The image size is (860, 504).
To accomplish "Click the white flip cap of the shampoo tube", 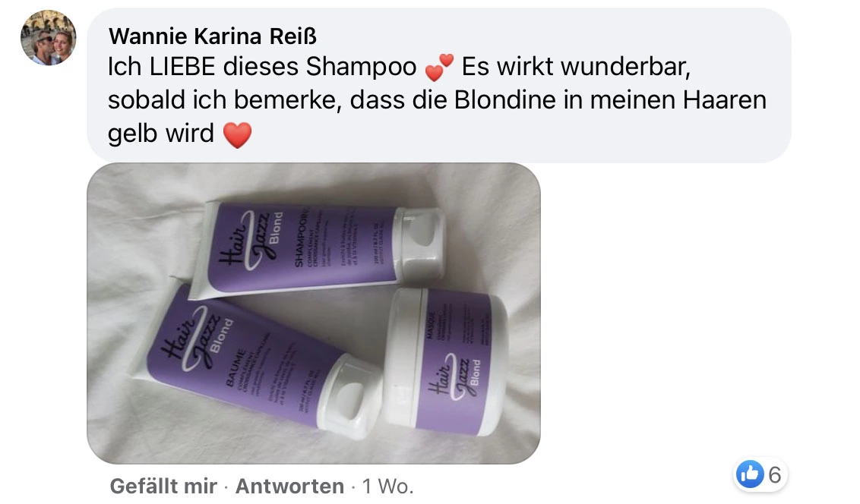I will click(x=421, y=244).
